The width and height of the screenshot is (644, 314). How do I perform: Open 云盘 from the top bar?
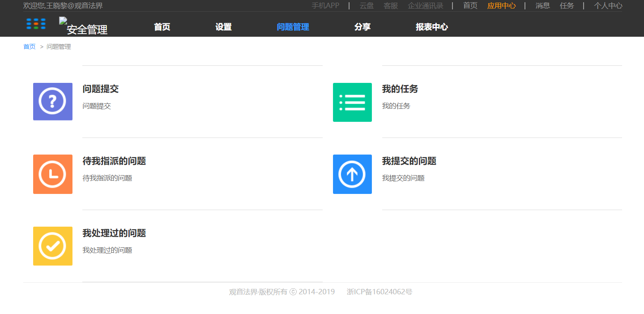(367, 6)
